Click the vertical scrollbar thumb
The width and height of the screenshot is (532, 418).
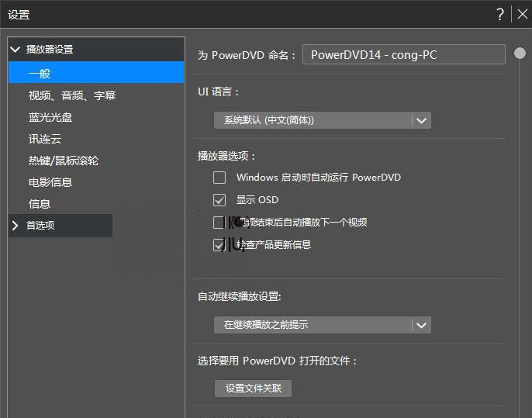520,54
